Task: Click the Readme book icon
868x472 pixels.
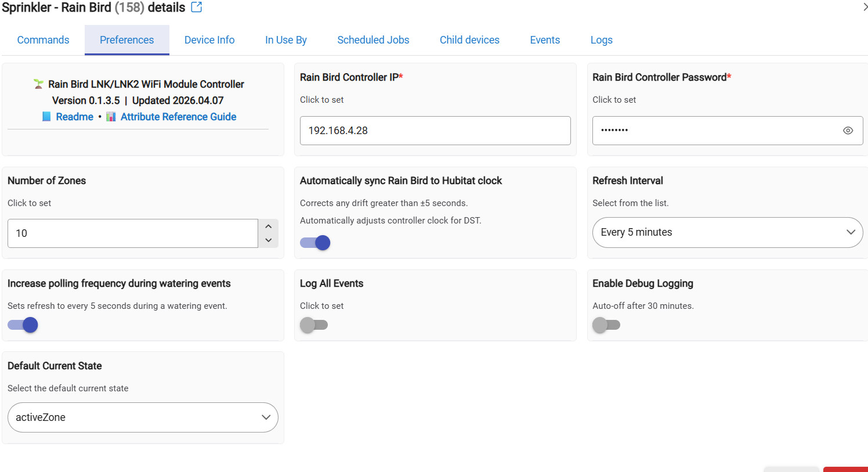Action: [x=46, y=117]
